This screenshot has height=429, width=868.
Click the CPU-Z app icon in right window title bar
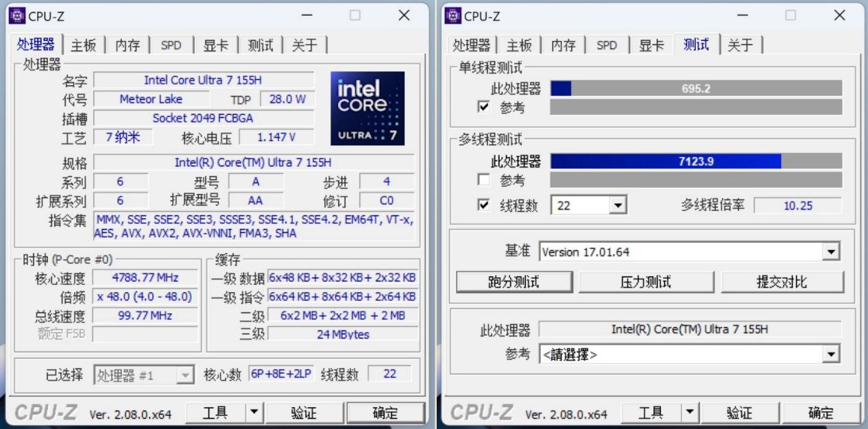pyautogui.click(x=453, y=16)
